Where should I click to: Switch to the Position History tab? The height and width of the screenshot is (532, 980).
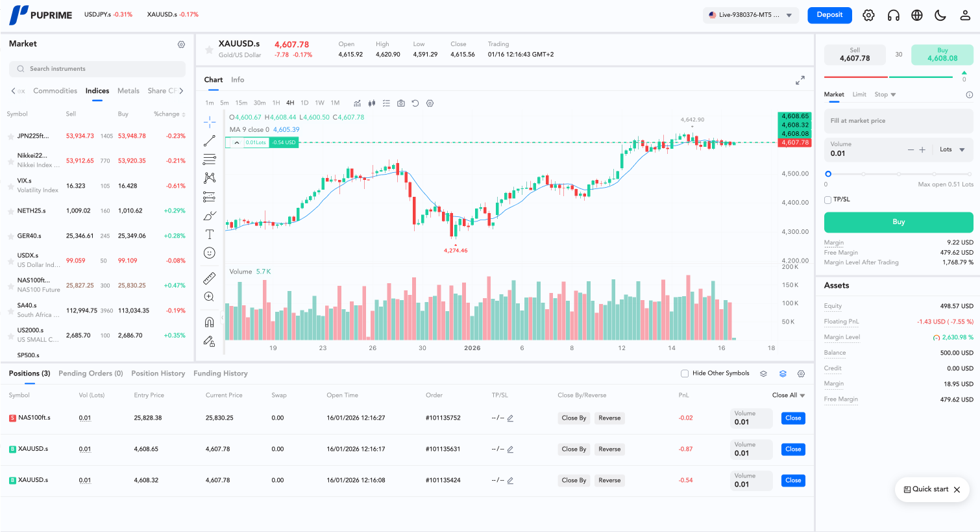tap(158, 374)
